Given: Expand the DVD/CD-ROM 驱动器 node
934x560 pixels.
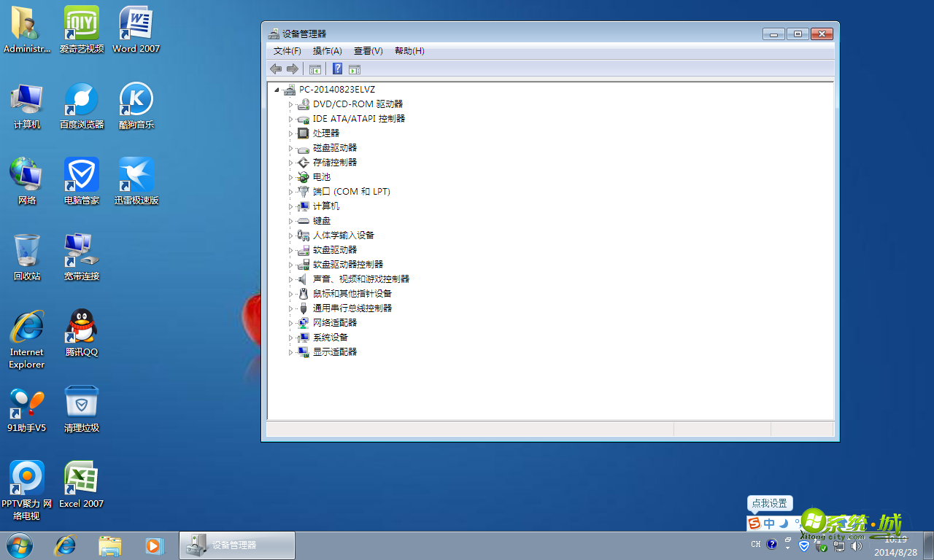Looking at the screenshot, I should [x=290, y=104].
